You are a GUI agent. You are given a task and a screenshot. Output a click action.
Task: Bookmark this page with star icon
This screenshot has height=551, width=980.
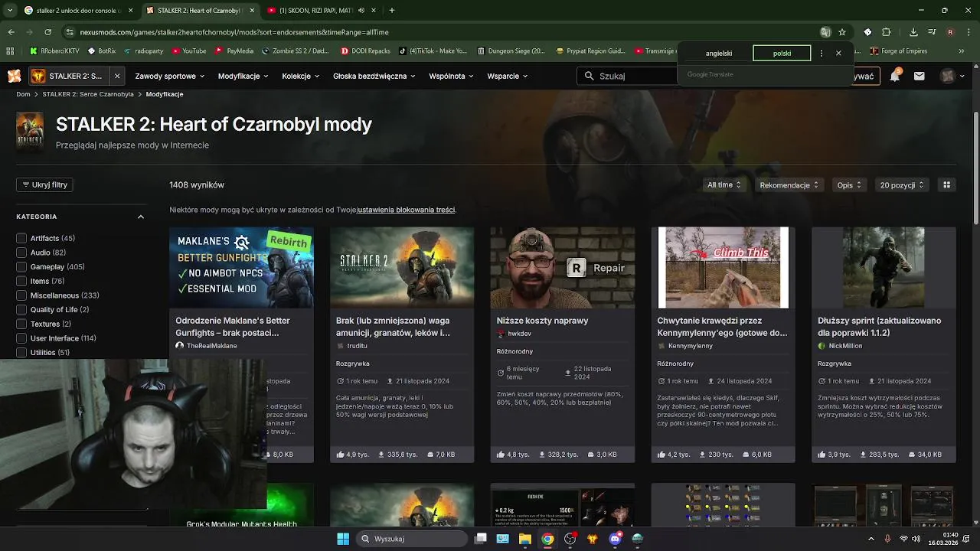pos(842,32)
